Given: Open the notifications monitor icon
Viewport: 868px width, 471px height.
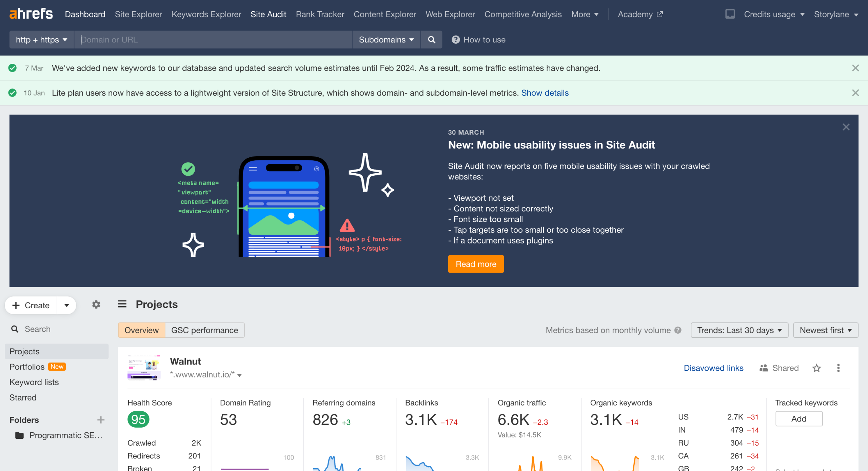Looking at the screenshot, I should [x=730, y=14].
